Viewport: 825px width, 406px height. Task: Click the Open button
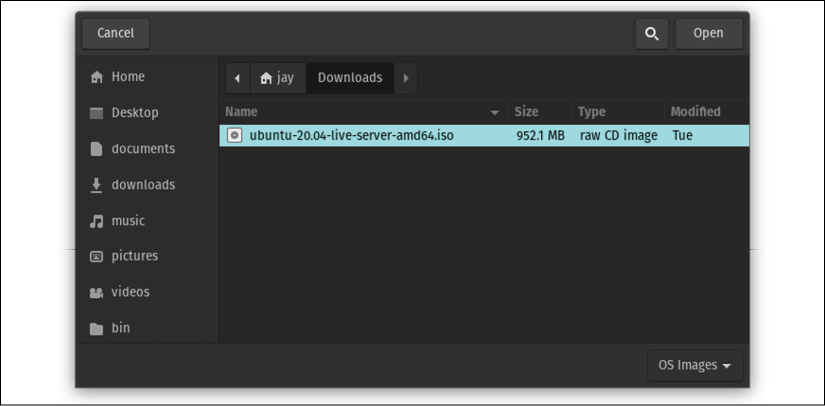(x=709, y=33)
